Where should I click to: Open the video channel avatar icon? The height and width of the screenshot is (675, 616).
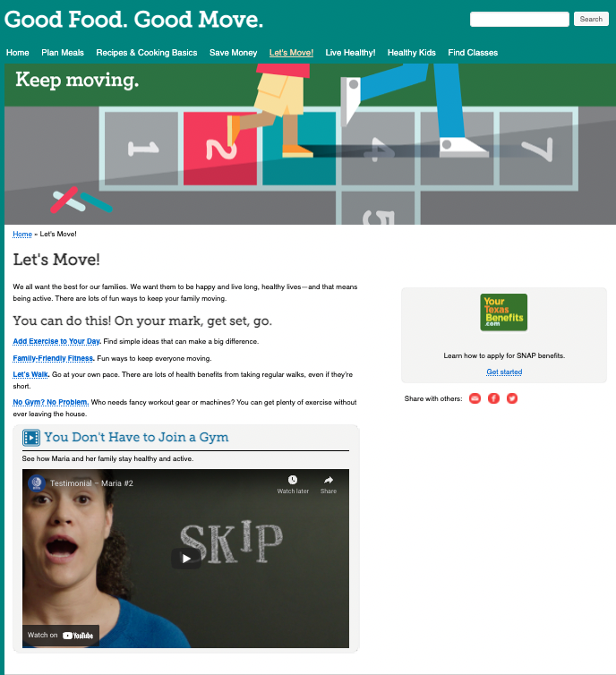click(37, 483)
